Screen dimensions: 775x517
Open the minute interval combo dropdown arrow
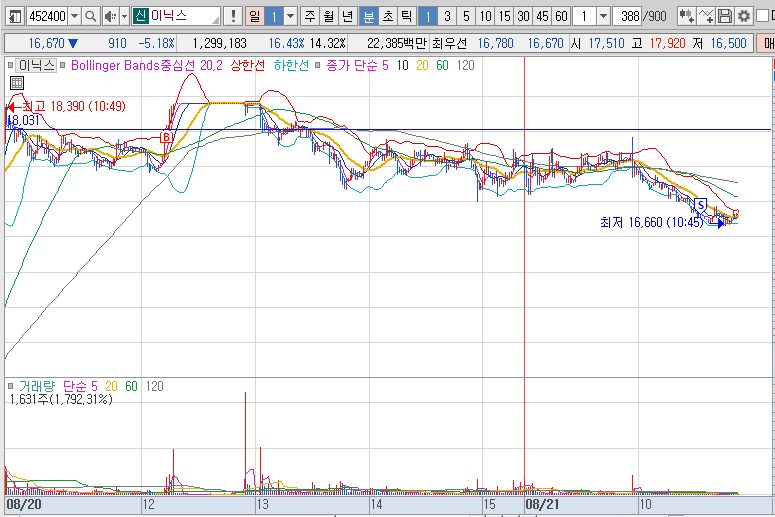coord(603,16)
